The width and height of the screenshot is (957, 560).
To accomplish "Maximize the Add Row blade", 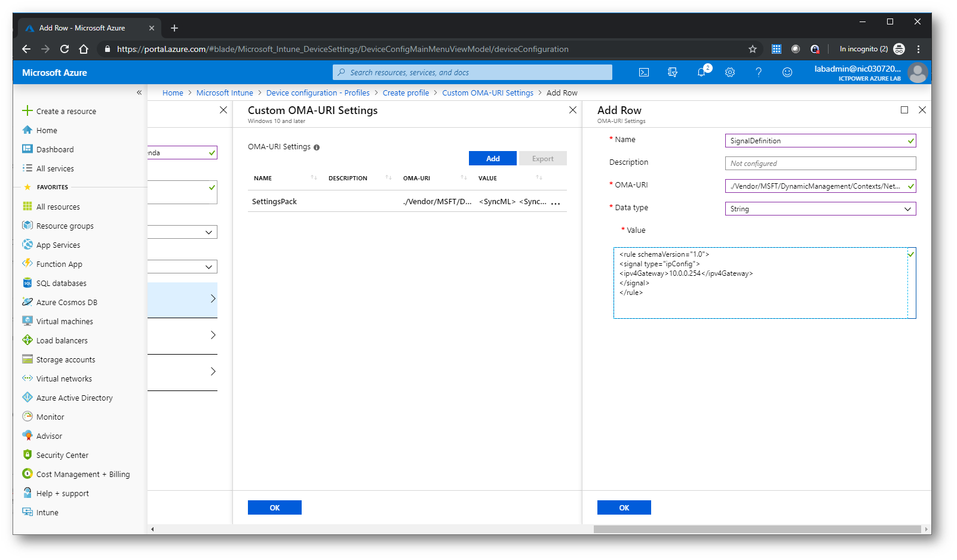I will pos(904,110).
